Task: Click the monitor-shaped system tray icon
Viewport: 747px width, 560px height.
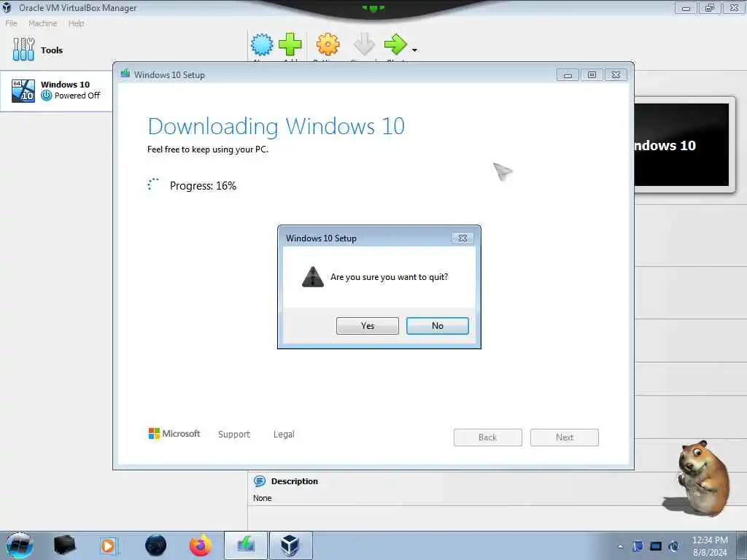Action: 656,546
